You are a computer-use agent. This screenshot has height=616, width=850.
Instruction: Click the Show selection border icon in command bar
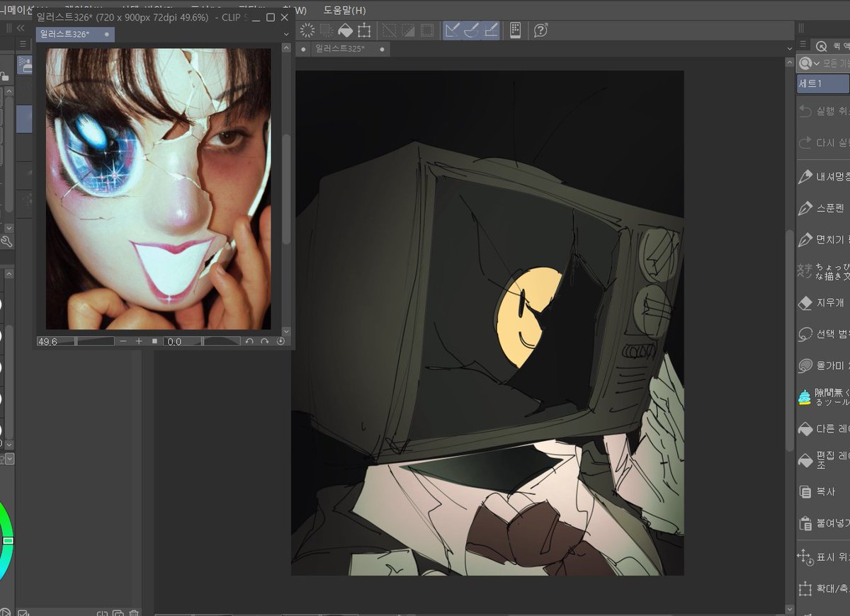coord(427,30)
